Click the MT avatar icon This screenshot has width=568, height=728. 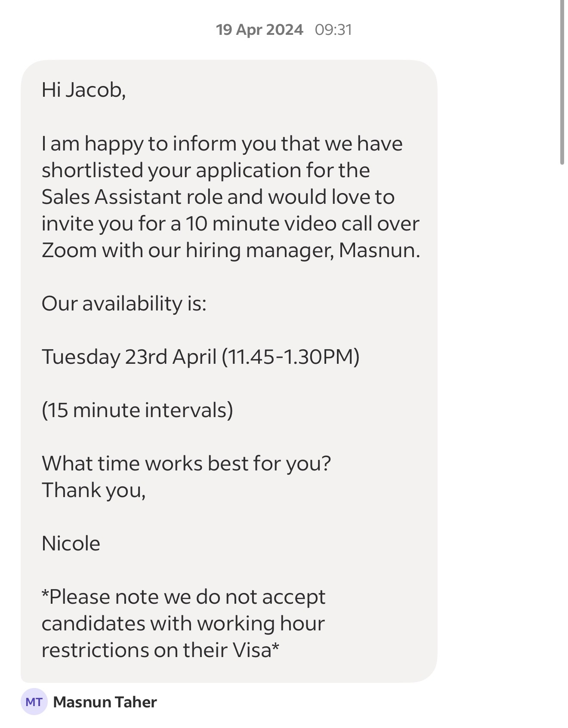click(34, 702)
